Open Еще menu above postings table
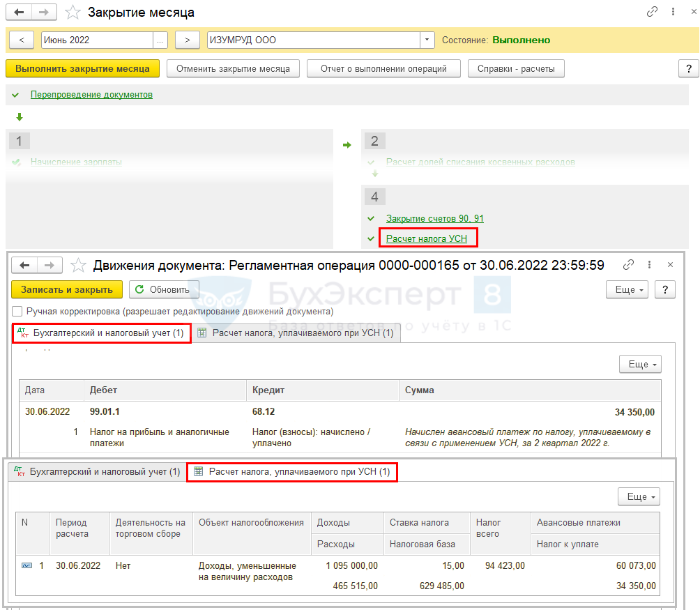The height and width of the screenshot is (610, 700). point(640,364)
